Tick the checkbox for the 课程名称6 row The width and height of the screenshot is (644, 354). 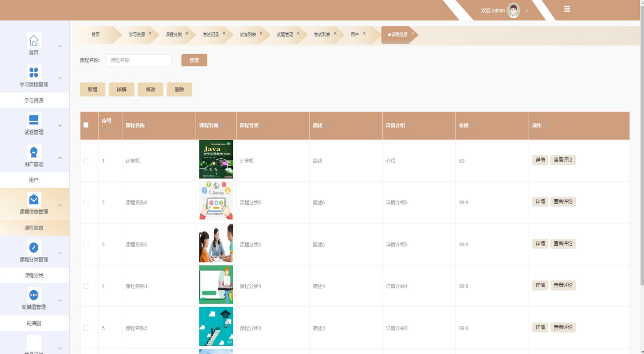[x=86, y=202]
